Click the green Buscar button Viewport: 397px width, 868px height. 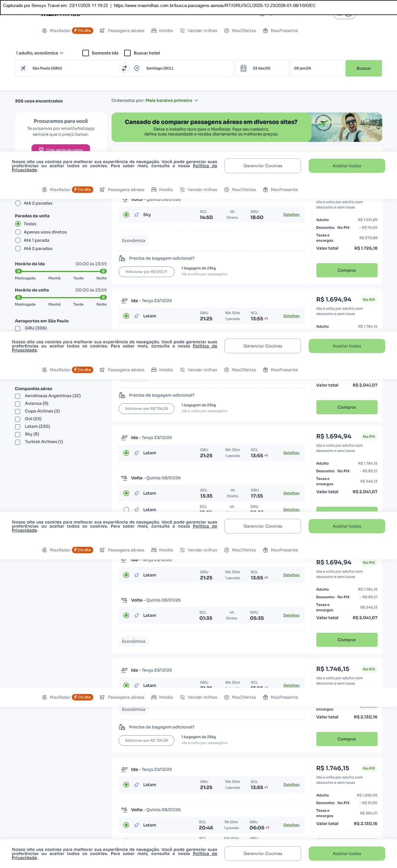click(363, 68)
